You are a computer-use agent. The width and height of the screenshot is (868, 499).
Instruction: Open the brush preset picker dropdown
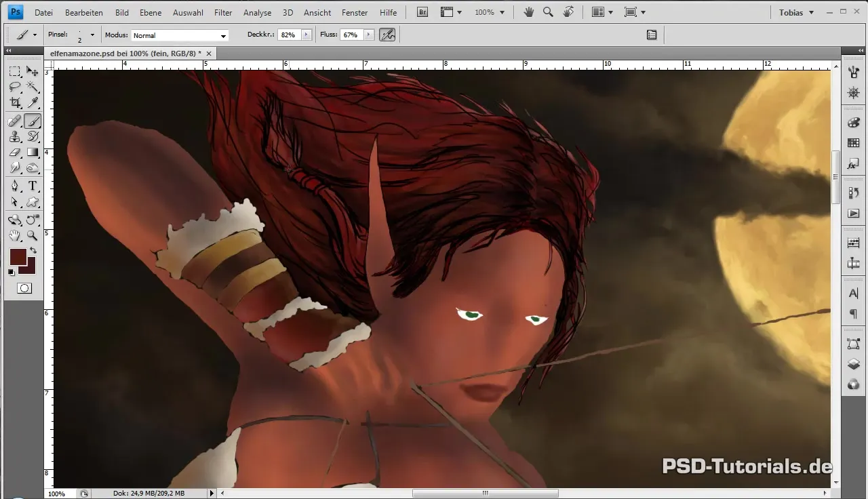[x=92, y=35]
